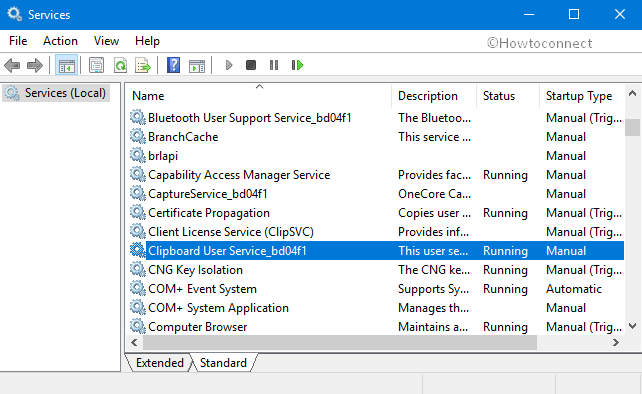Click gear icon beside CaptureService_bd04f1

pyautogui.click(x=138, y=193)
